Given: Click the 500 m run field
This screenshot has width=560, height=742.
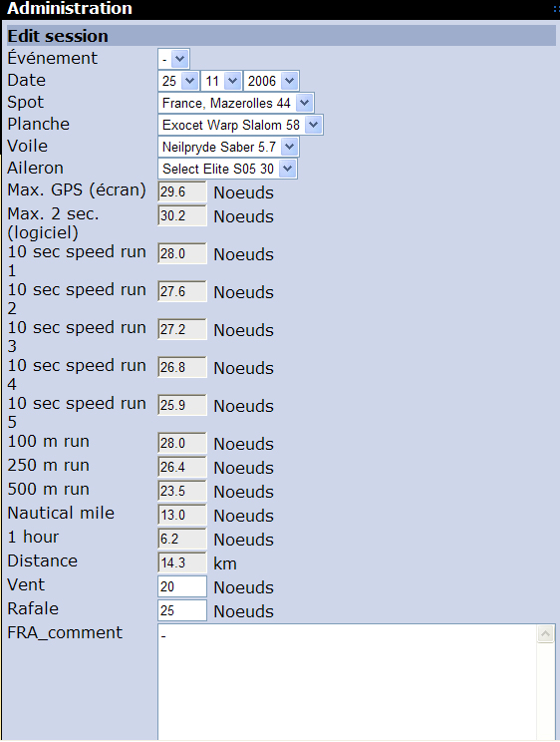Looking at the screenshot, I should click(182, 491).
